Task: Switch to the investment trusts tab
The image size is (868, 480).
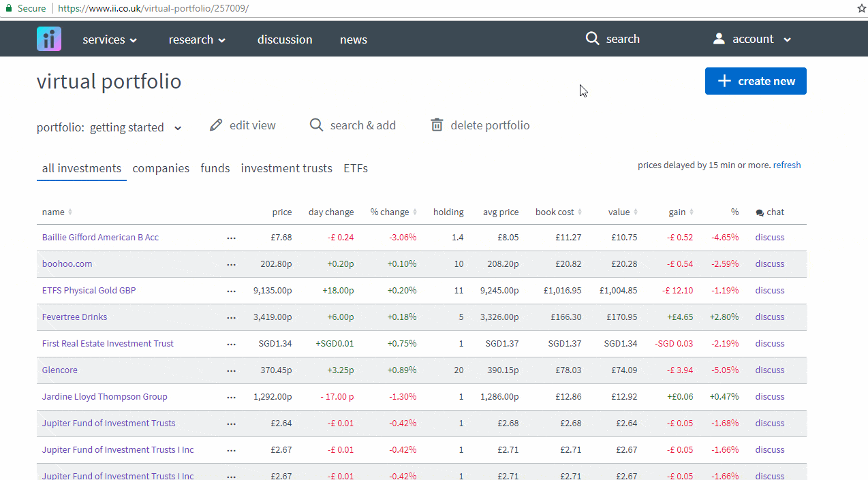Action: [x=287, y=168]
